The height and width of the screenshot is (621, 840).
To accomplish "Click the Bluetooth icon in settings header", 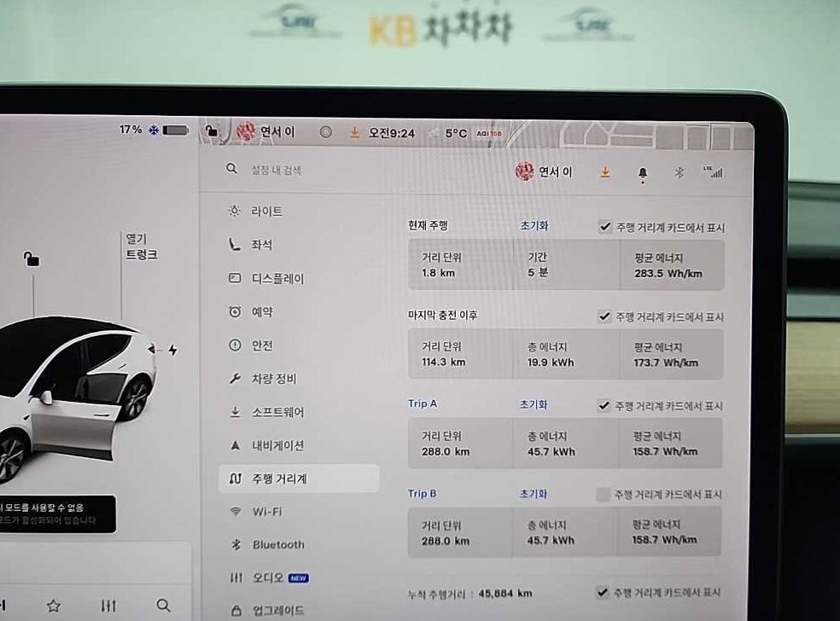I will point(679,172).
